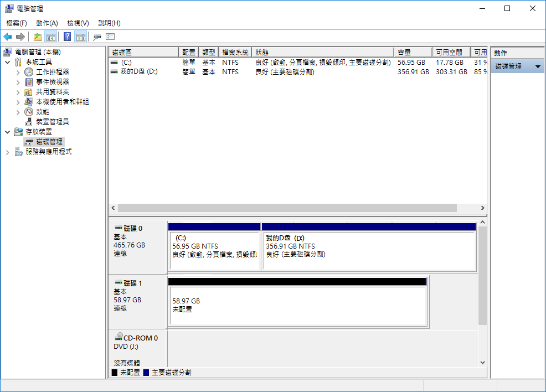Click the Settings checklist toolbar icon

tap(110, 37)
